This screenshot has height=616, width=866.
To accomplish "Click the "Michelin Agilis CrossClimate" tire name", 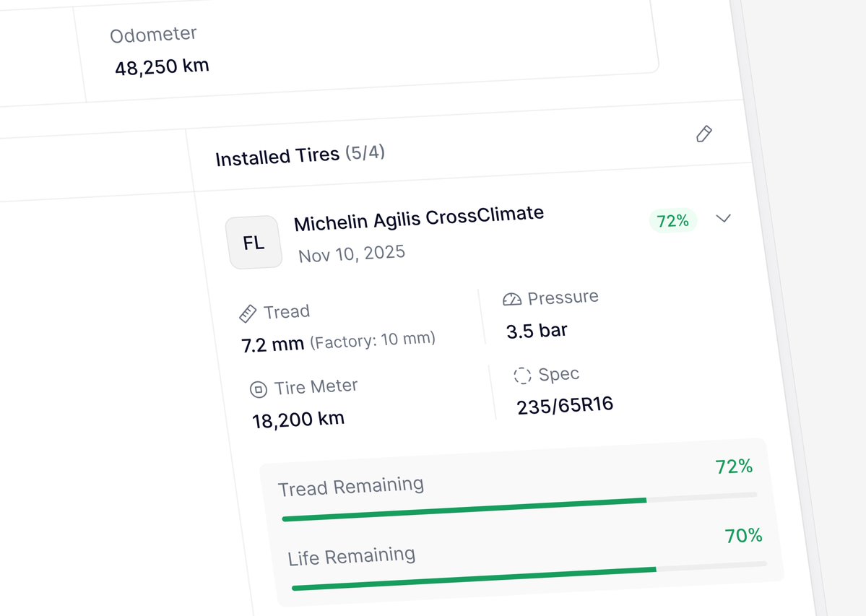I will 419,219.
